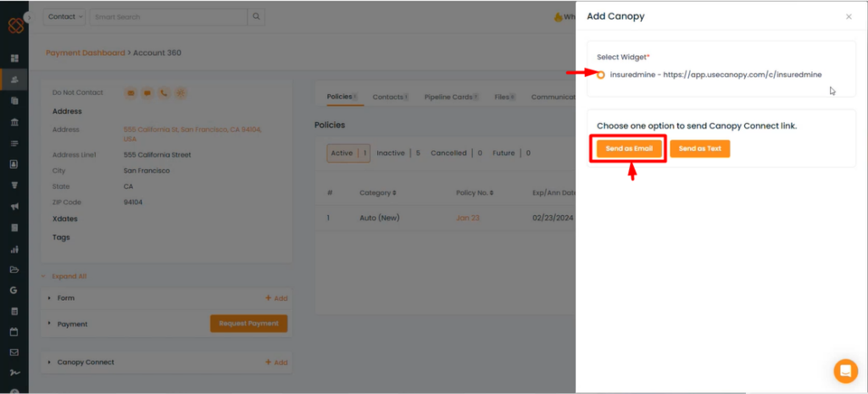Open the calendar icon in sidebar
This screenshot has height=394, width=868.
tap(15, 332)
